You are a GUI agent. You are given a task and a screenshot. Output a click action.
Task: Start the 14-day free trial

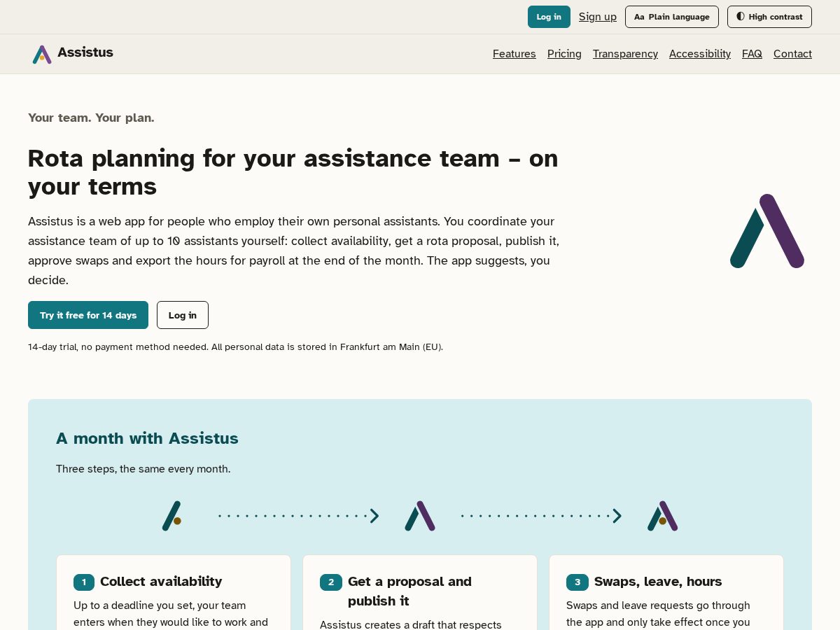click(x=88, y=315)
